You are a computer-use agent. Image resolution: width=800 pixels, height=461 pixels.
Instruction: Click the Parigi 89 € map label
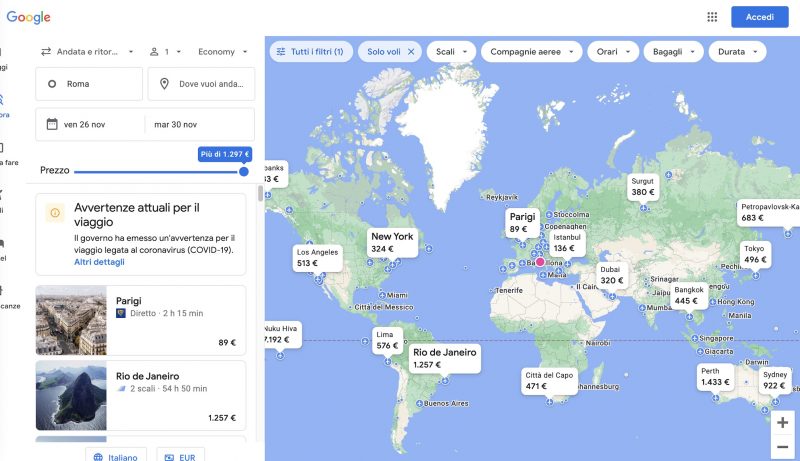coord(522,222)
